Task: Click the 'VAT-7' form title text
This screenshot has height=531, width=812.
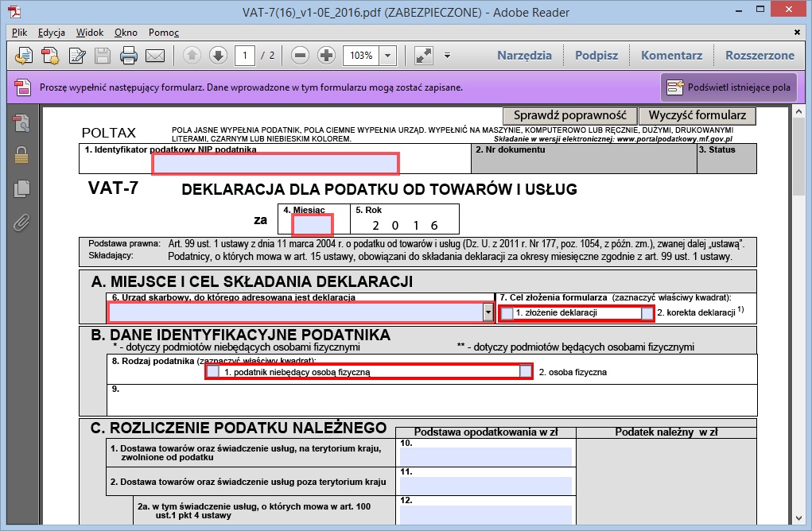Action: click(114, 188)
